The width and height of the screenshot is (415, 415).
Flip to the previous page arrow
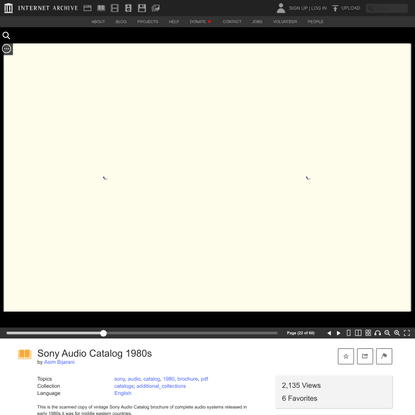coord(329,333)
